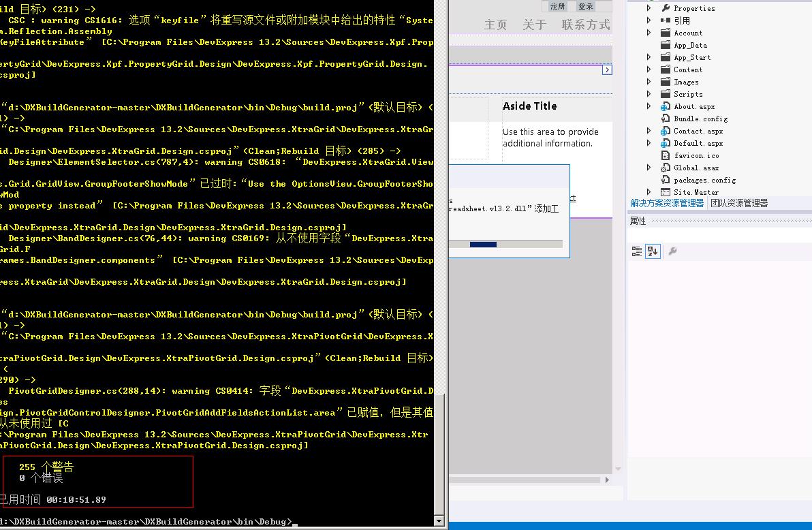Click the Bundle.config file icon
The width and height of the screenshot is (812, 530).
pos(666,119)
